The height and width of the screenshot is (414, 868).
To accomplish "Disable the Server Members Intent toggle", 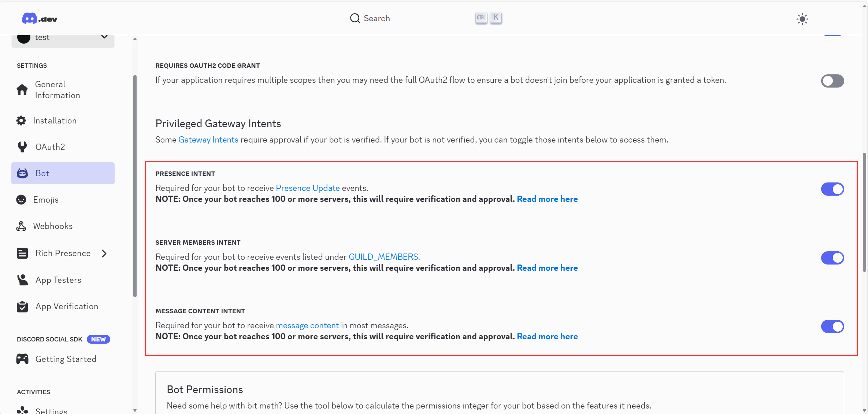I will pyautogui.click(x=832, y=258).
